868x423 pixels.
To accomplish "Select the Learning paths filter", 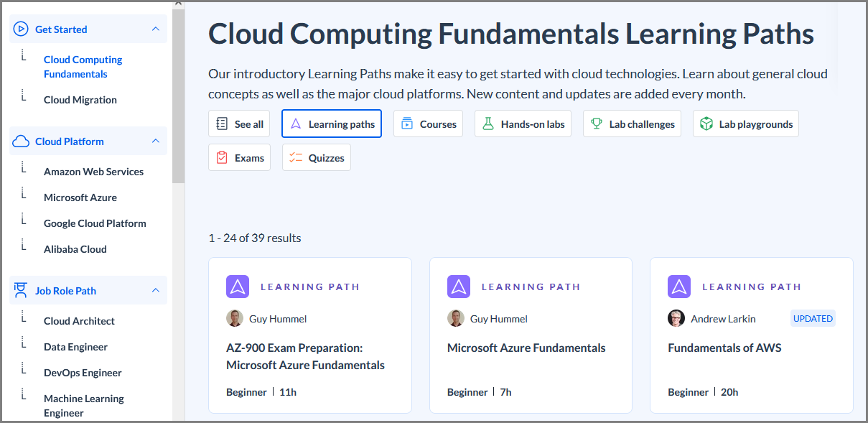I will (x=332, y=124).
